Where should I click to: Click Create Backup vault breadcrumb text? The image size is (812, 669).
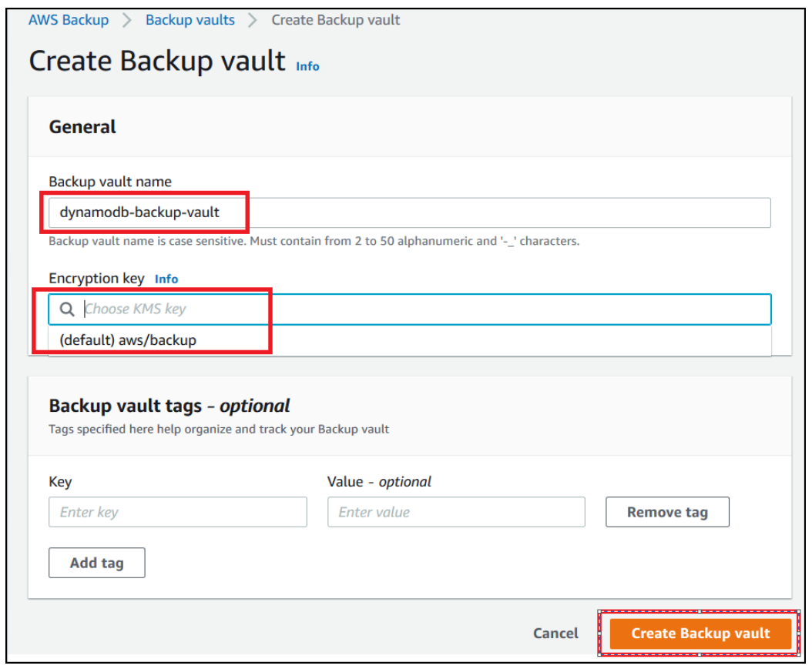point(336,20)
